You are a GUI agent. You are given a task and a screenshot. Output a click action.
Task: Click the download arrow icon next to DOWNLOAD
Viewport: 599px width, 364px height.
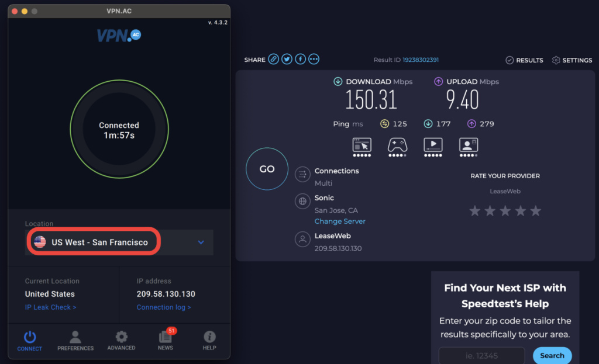(x=338, y=81)
